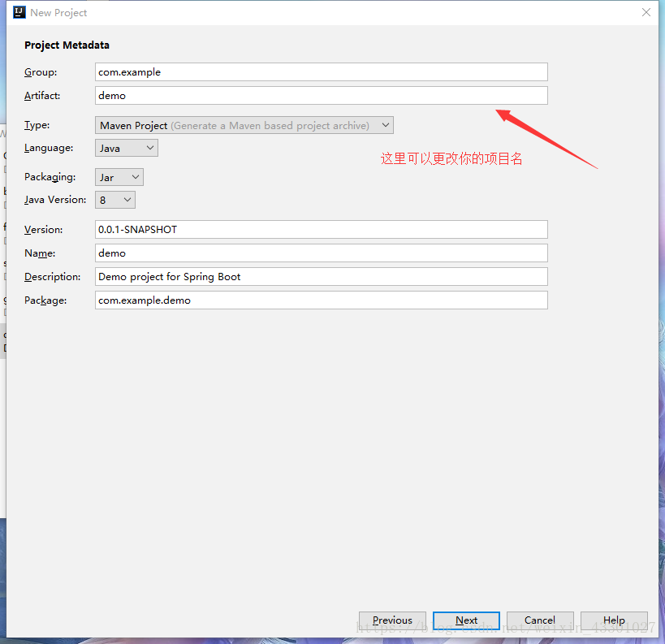Click the Java Version label
Screen dimensions: 665x644
pyautogui.click(x=55, y=200)
